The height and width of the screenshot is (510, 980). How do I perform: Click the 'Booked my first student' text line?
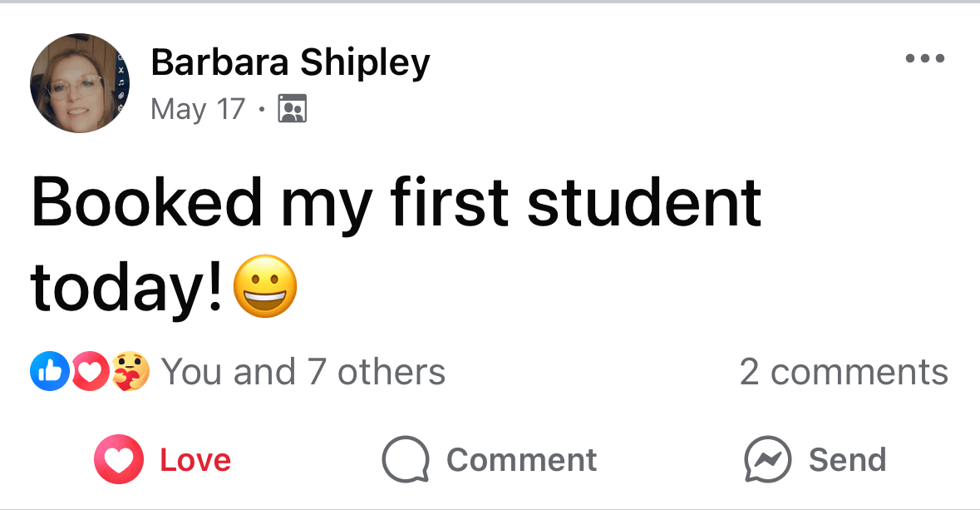[396, 202]
